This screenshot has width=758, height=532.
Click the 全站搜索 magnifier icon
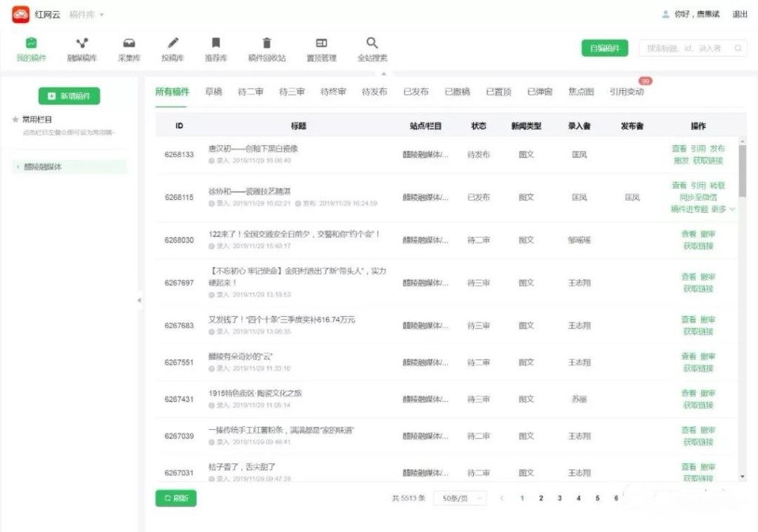point(372,44)
